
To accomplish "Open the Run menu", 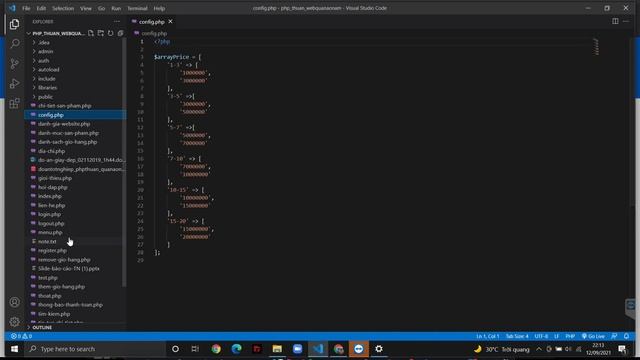I will tap(116, 8).
